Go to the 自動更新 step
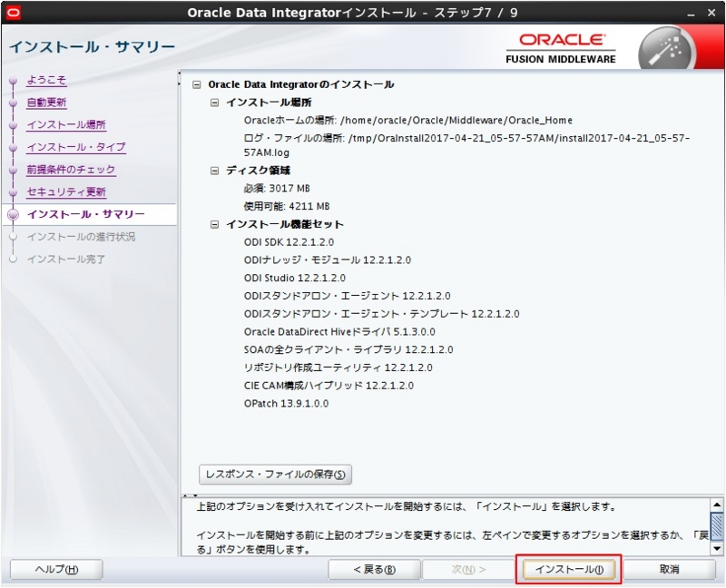This screenshot has width=726, height=588. 46,103
